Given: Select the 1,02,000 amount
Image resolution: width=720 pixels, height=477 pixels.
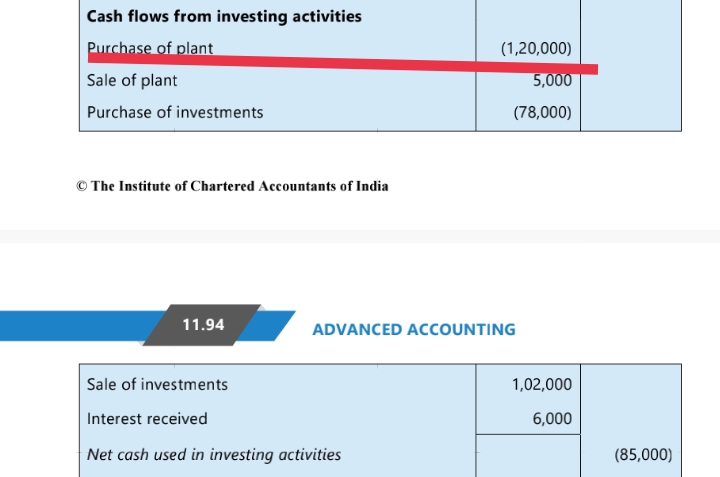Looking at the screenshot, I should (541, 384).
